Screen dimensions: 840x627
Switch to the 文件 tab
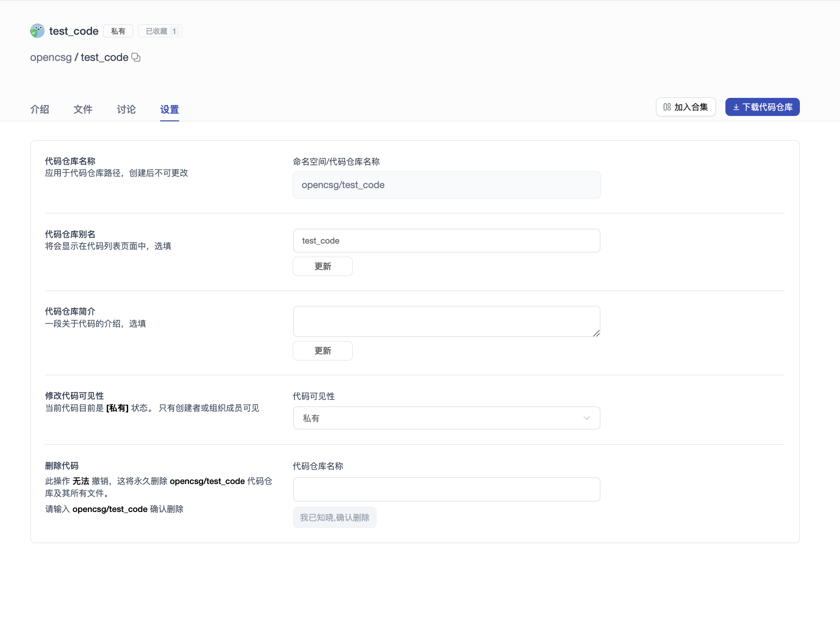(x=83, y=110)
